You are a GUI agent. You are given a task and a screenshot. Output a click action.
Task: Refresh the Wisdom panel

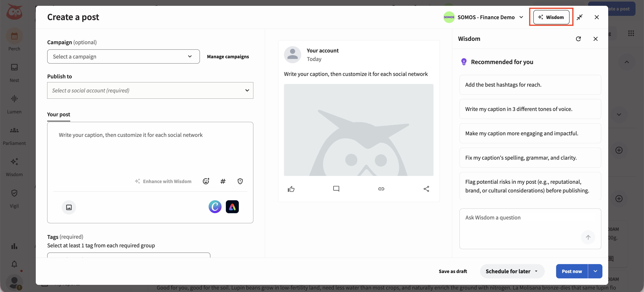tap(578, 39)
